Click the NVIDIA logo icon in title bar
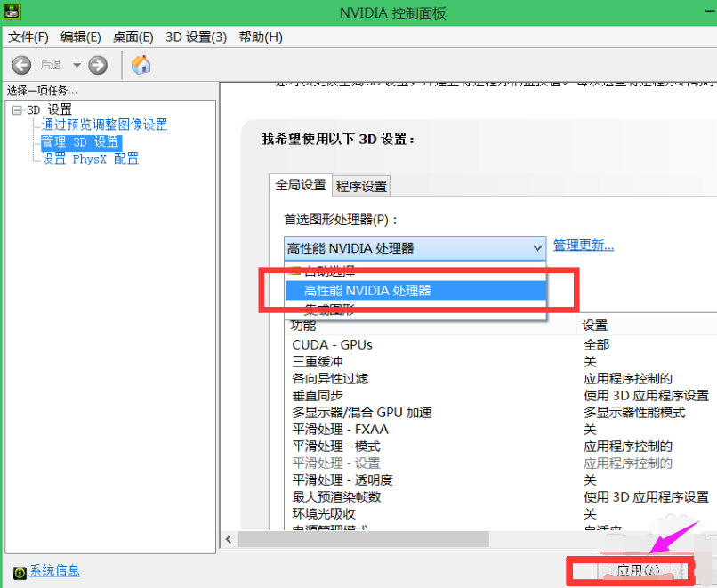 click(x=12, y=12)
